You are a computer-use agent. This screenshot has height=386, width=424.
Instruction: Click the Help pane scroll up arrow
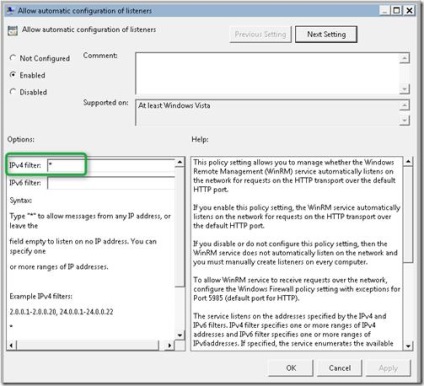(408, 162)
